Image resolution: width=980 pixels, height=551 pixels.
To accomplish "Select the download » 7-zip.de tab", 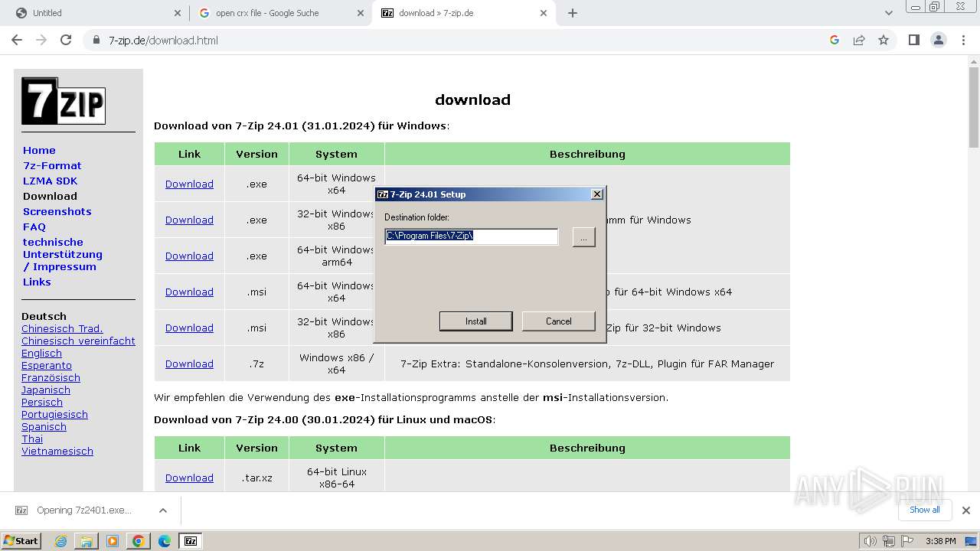I will 464,13.
